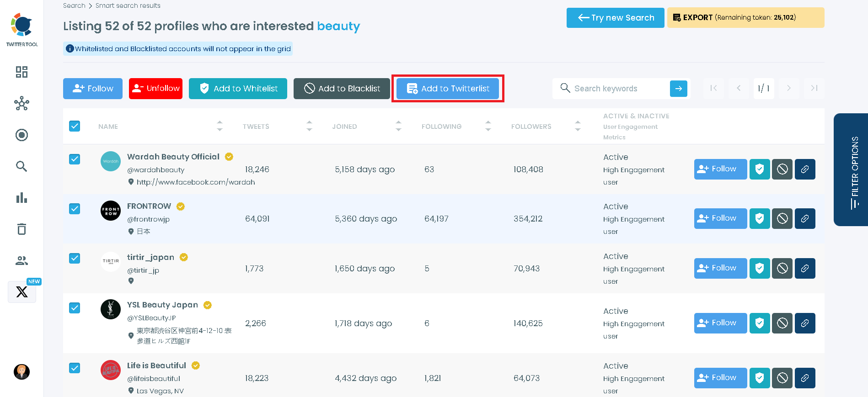Export results with EXPORT button
Image resolution: width=868 pixels, height=397 pixels.
coord(746,18)
